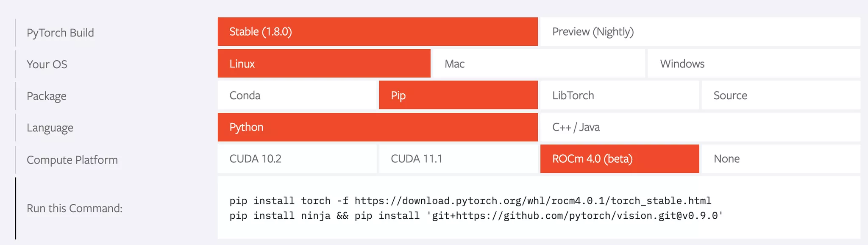
Task: Select Linux as your OS
Action: [324, 64]
